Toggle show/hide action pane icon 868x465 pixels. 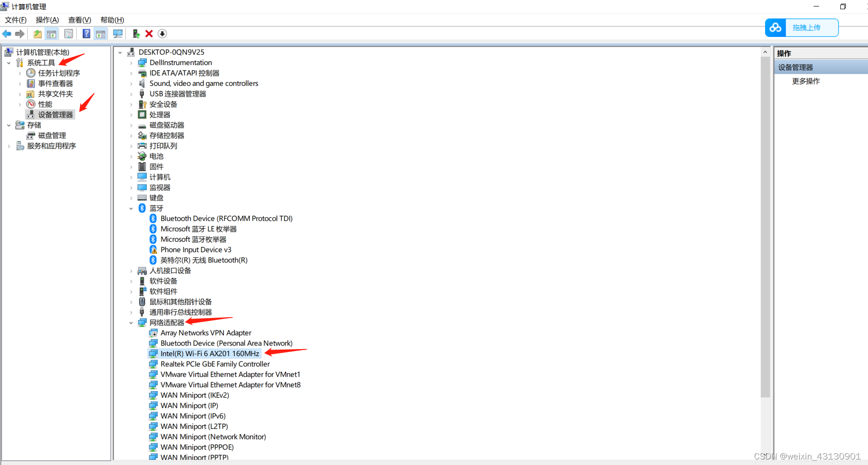[101, 34]
